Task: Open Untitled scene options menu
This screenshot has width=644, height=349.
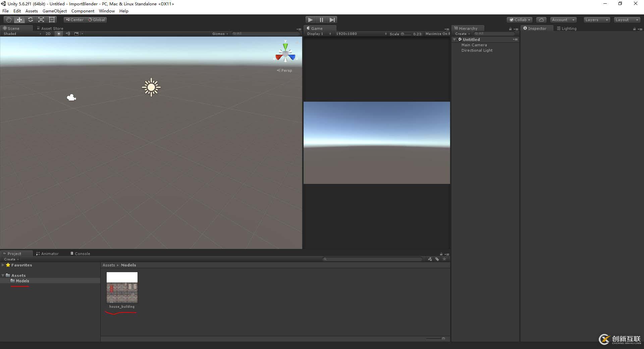Action: (x=515, y=40)
